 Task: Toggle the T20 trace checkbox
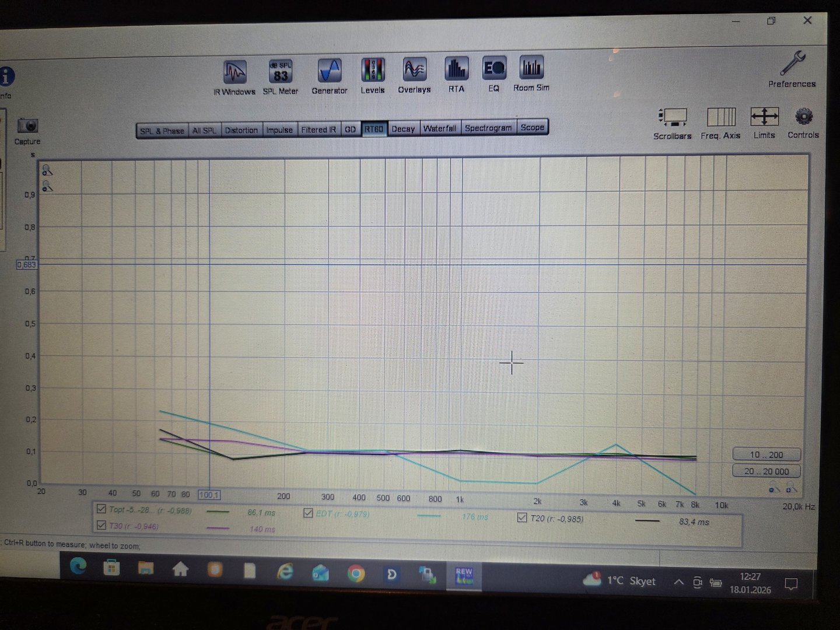click(x=522, y=517)
